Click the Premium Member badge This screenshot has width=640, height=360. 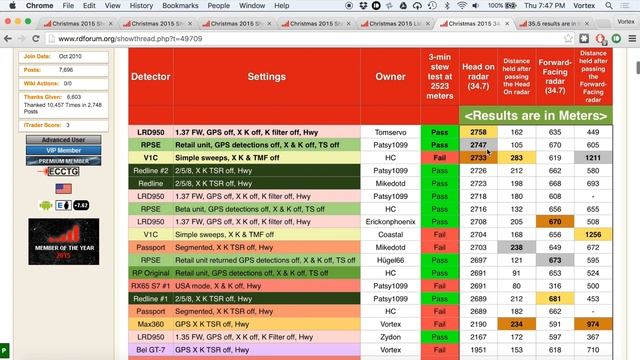tap(63, 161)
